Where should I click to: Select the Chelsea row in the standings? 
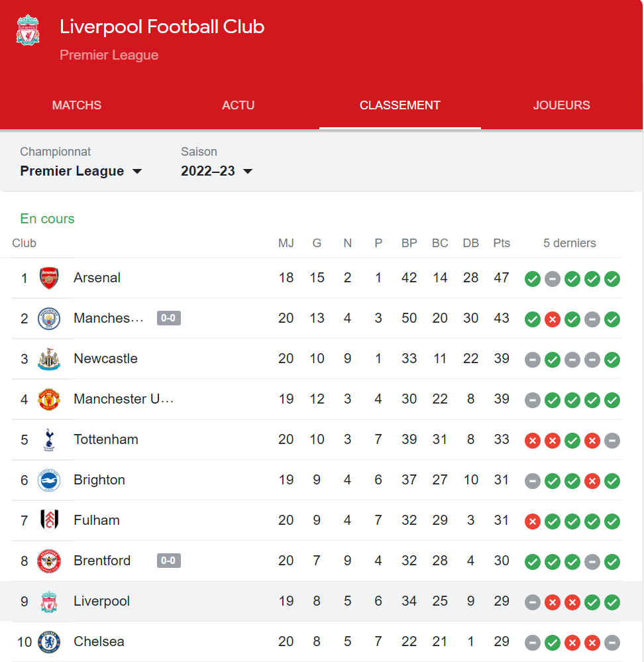265,642
